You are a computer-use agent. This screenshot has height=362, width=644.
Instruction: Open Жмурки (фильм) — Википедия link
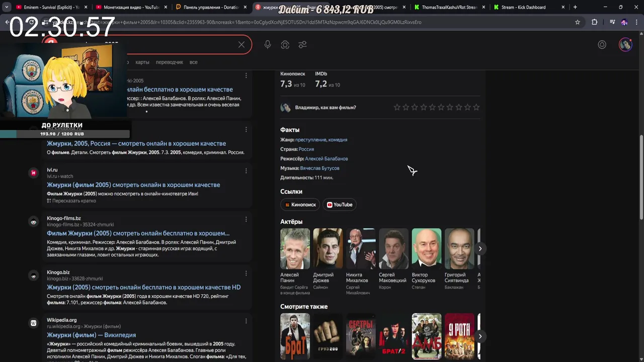[x=91, y=335]
